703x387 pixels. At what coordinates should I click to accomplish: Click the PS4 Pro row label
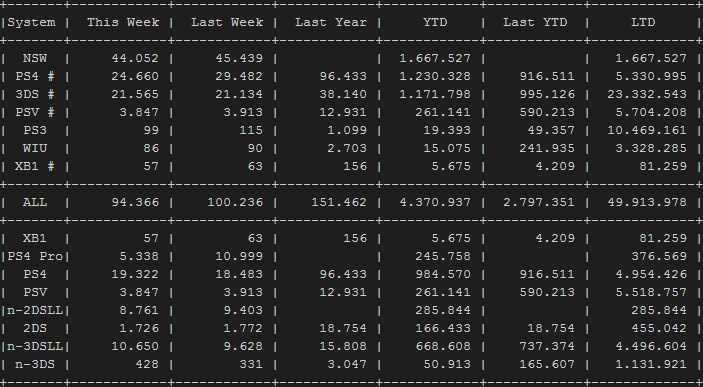pos(35,256)
